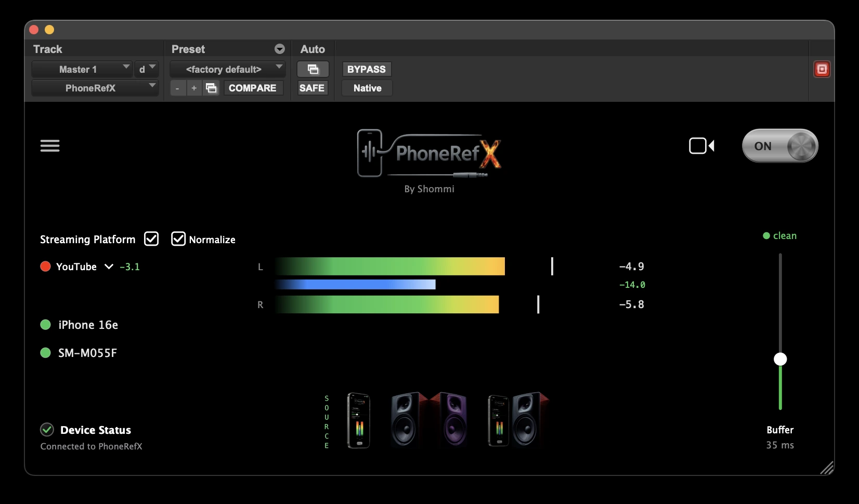Select the phone-only source icon
The width and height of the screenshot is (859, 504).
click(358, 420)
